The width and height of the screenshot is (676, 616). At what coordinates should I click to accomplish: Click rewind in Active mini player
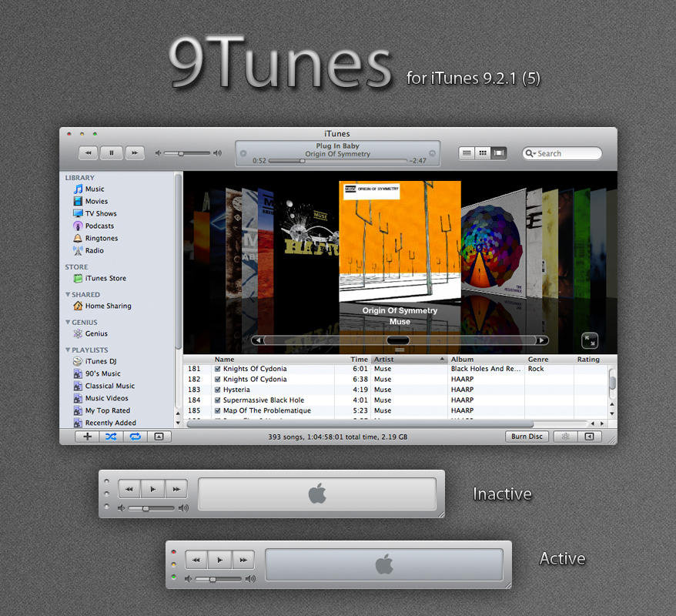tap(196, 560)
